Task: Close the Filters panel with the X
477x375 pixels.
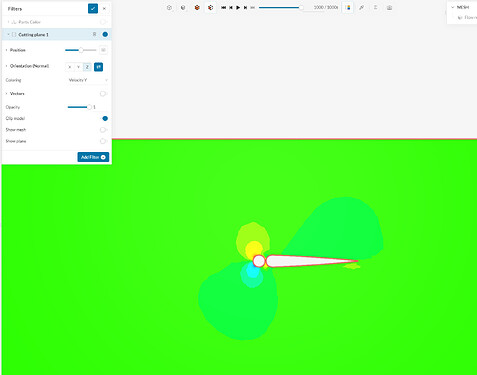Action: pos(104,9)
